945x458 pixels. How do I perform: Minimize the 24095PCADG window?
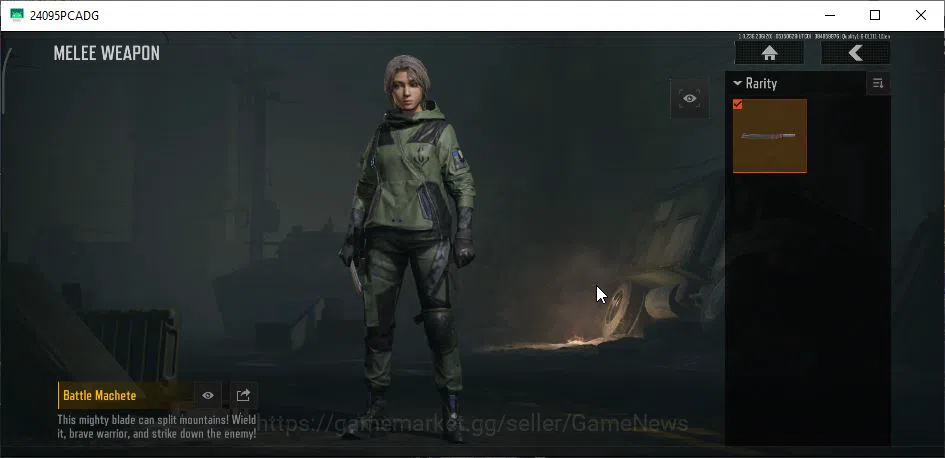click(x=830, y=16)
